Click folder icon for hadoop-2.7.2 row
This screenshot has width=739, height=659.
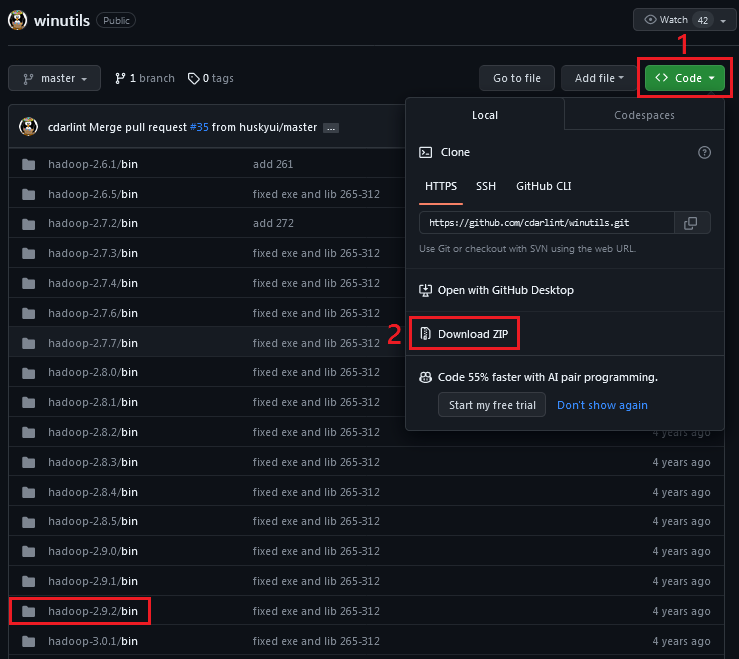coord(29,223)
